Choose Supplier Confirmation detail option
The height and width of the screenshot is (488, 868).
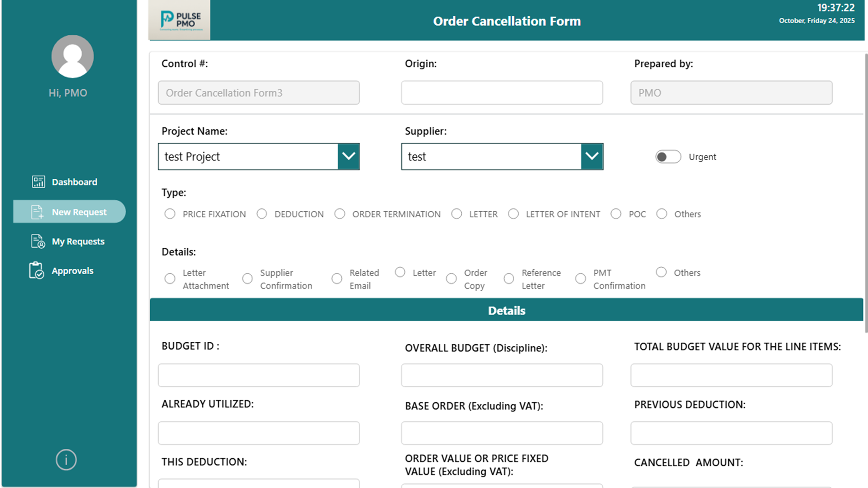tap(247, 278)
